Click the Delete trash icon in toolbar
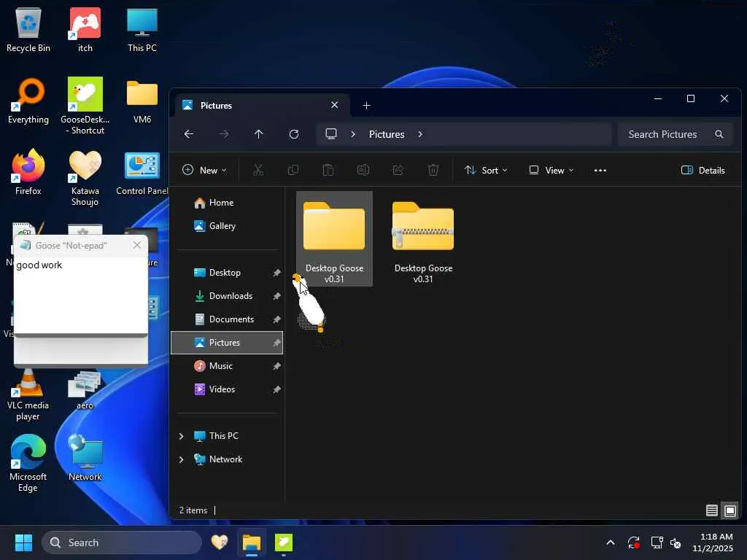The image size is (747, 560). coord(433,170)
